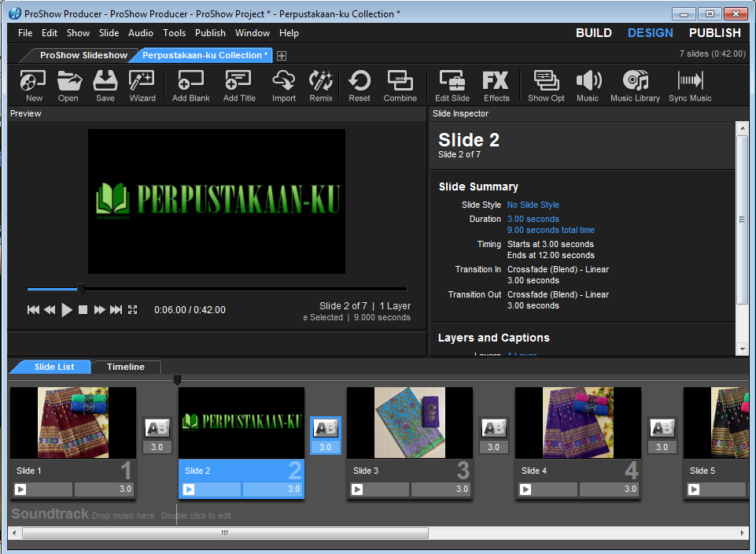Open Sync Music for the soundtrack
Screen dimensions: 756x554
click(x=689, y=85)
